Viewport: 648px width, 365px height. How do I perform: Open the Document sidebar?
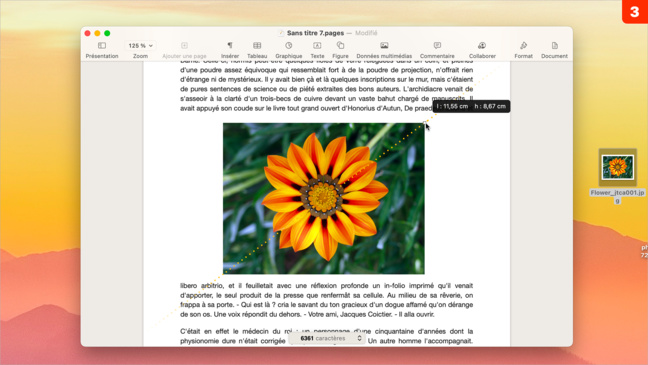554,50
